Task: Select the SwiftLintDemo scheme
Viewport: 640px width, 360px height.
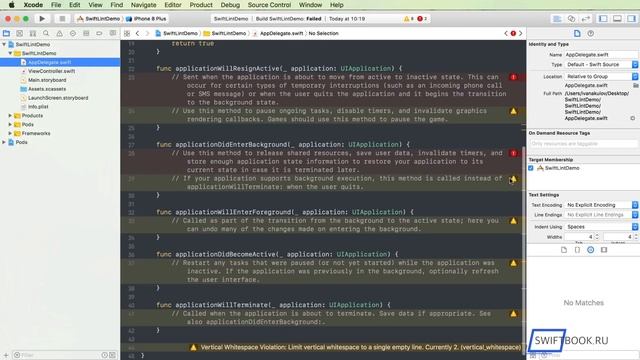Action: [x=99, y=19]
